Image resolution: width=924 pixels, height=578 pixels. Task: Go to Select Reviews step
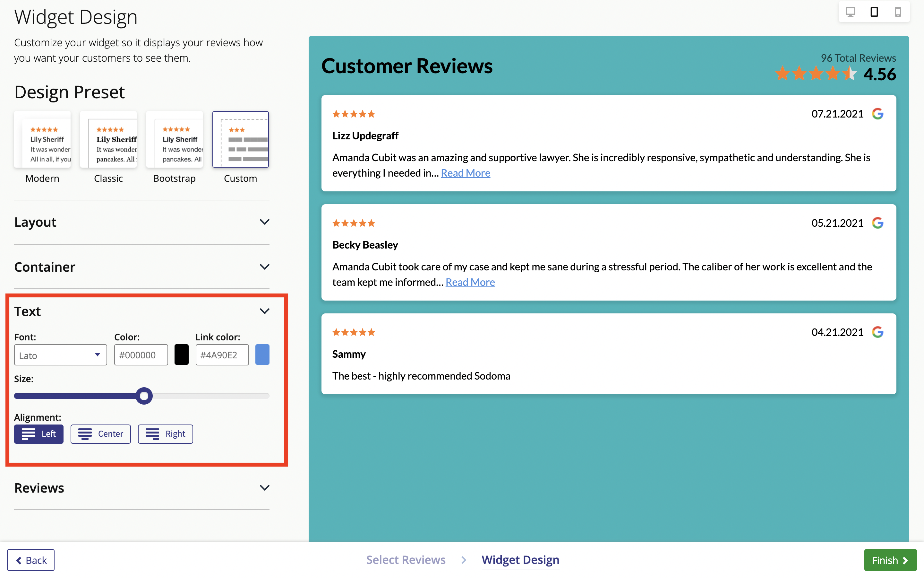click(x=406, y=560)
